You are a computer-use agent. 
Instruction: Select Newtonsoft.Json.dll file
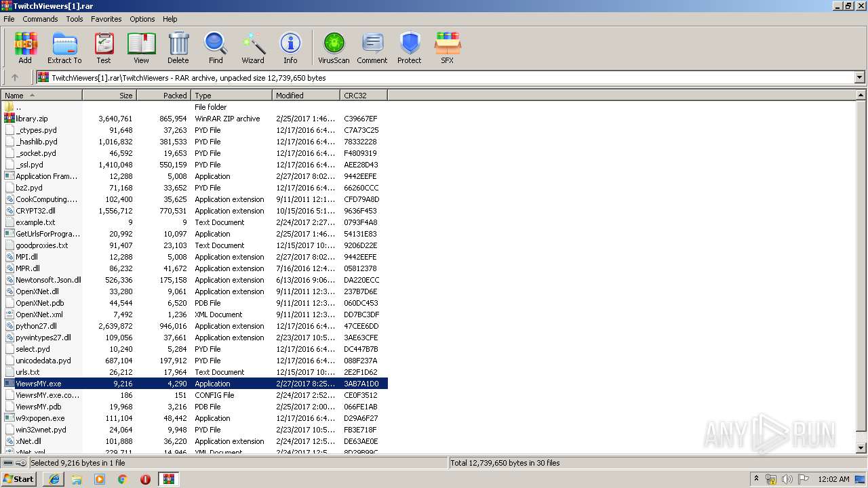48,280
